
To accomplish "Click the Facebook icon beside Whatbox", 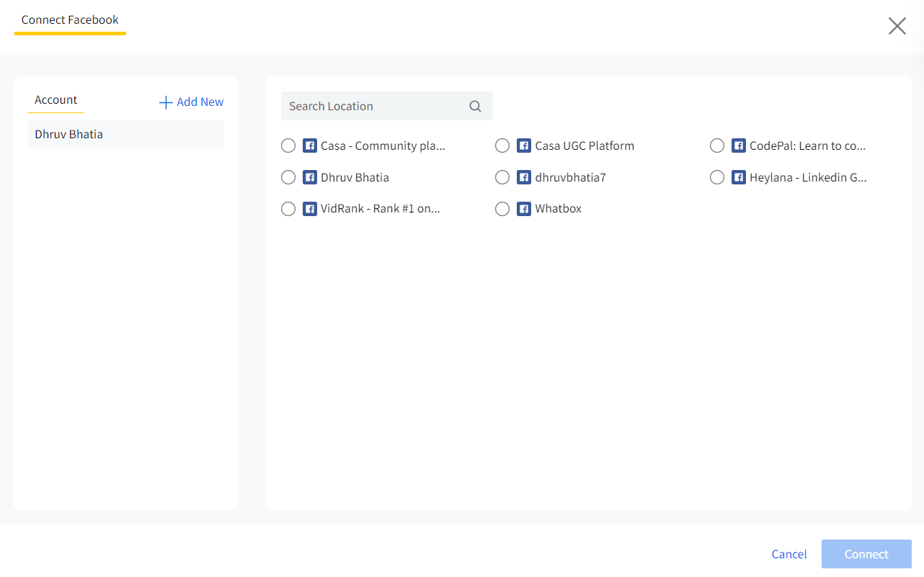I will click(x=524, y=209).
